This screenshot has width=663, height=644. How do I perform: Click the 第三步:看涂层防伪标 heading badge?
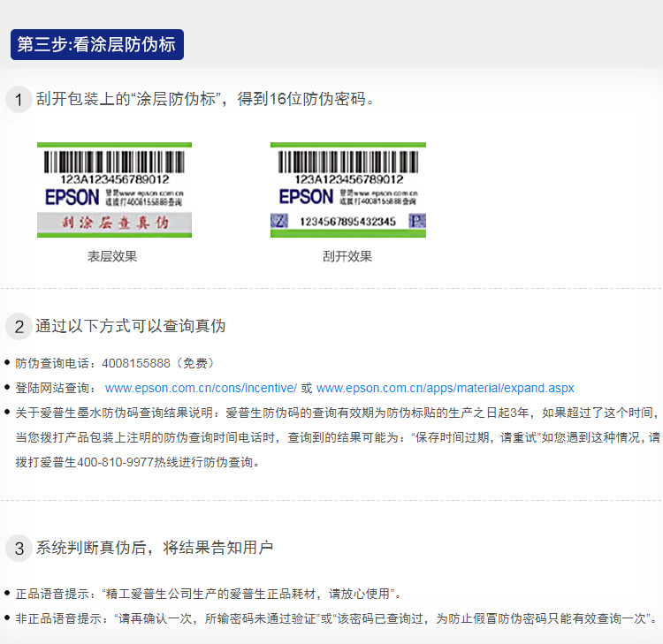97,44
